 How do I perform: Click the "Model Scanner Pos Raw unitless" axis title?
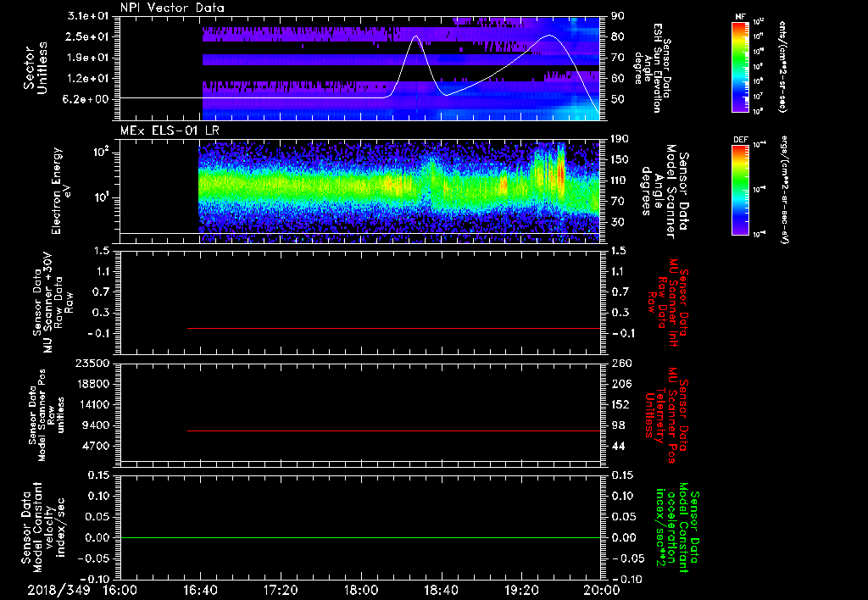pyautogui.click(x=47, y=415)
